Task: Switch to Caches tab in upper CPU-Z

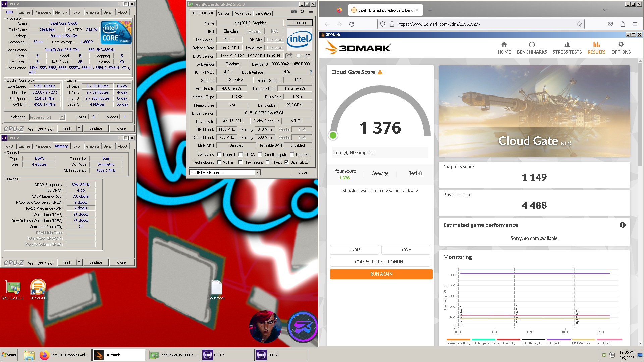Action: [24, 12]
